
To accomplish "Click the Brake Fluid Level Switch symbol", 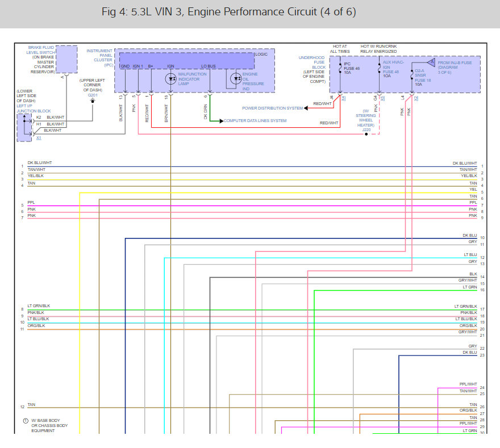I will pyautogui.click(x=65, y=59).
